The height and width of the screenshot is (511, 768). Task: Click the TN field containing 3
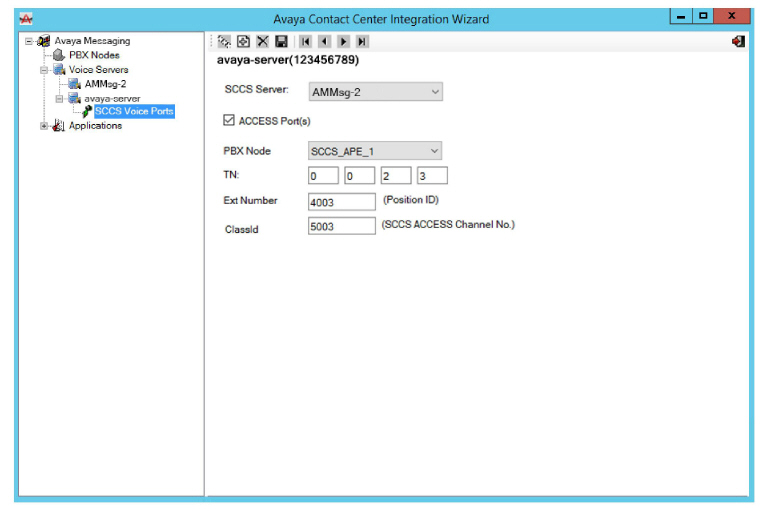pos(432,175)
